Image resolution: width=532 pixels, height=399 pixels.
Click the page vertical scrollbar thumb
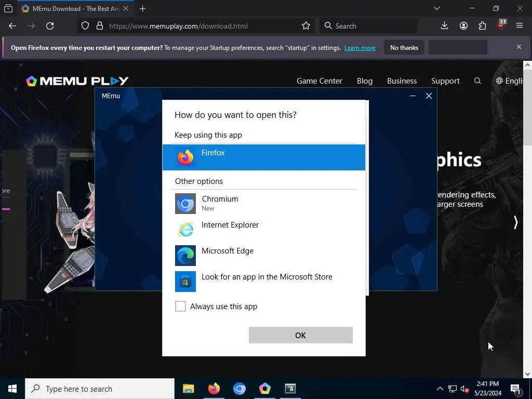coord(527,108)
